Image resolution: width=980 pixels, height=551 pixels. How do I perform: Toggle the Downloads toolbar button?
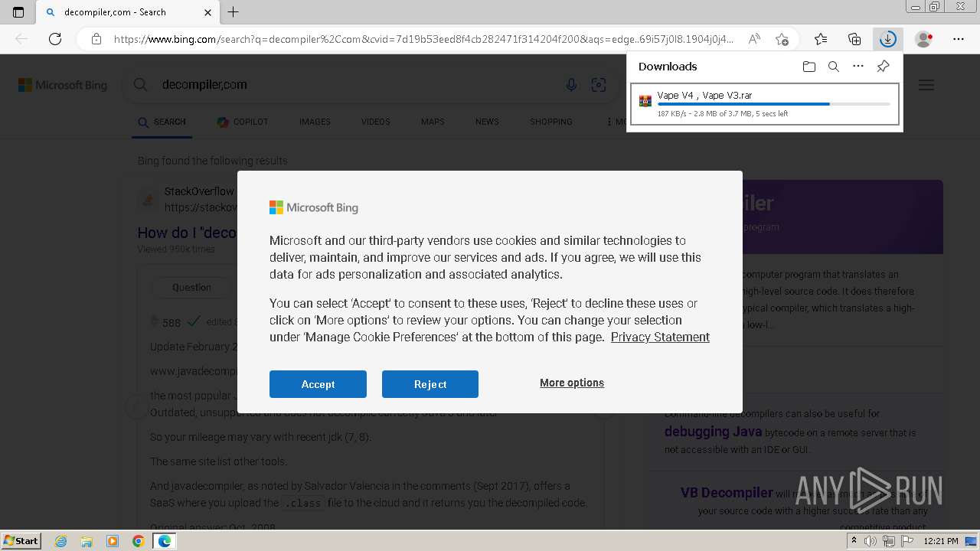888,39
